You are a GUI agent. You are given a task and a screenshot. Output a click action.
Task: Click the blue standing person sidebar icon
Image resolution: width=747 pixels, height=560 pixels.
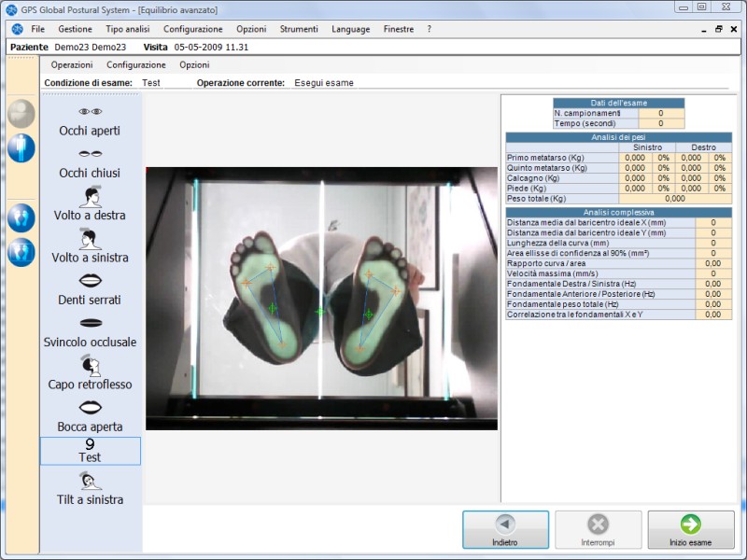pos(21,147)
